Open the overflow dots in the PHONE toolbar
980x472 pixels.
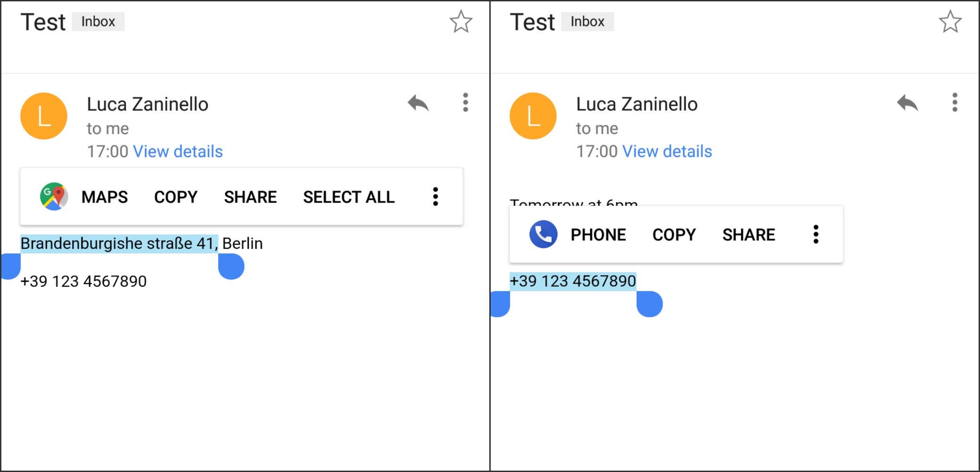[816, 234]
